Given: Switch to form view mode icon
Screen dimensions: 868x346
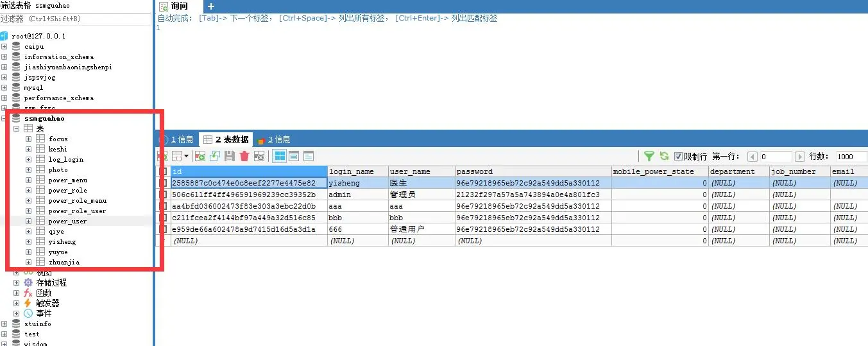Looking at the screenshot, I should [x=294, y=156].
